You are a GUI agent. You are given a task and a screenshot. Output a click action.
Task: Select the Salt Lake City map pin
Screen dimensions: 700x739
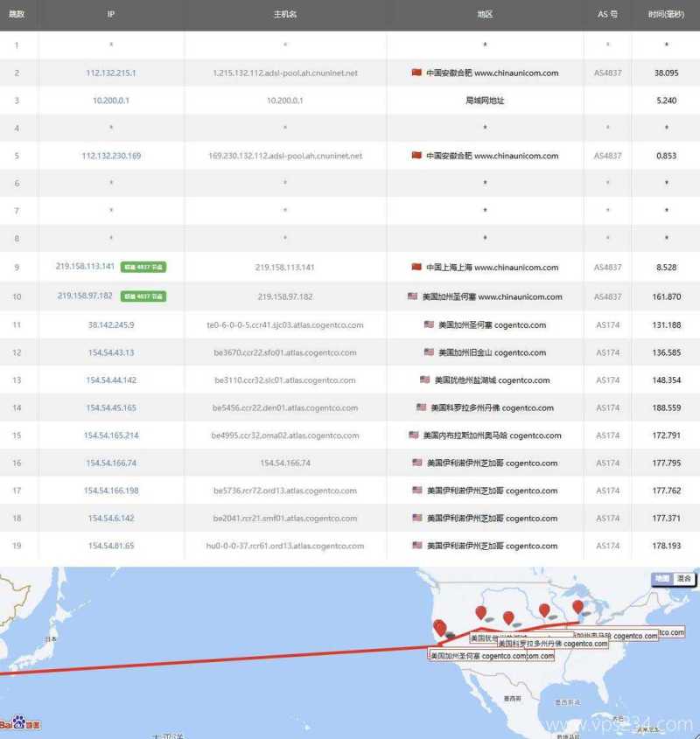tap(480, 612)
